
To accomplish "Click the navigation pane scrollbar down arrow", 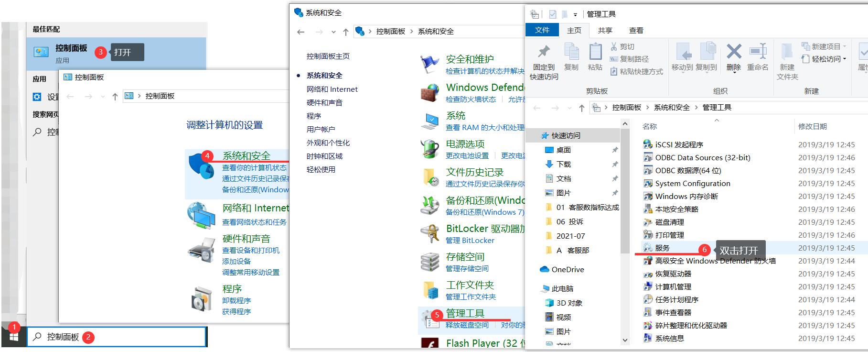I will [x=625, y=340].
